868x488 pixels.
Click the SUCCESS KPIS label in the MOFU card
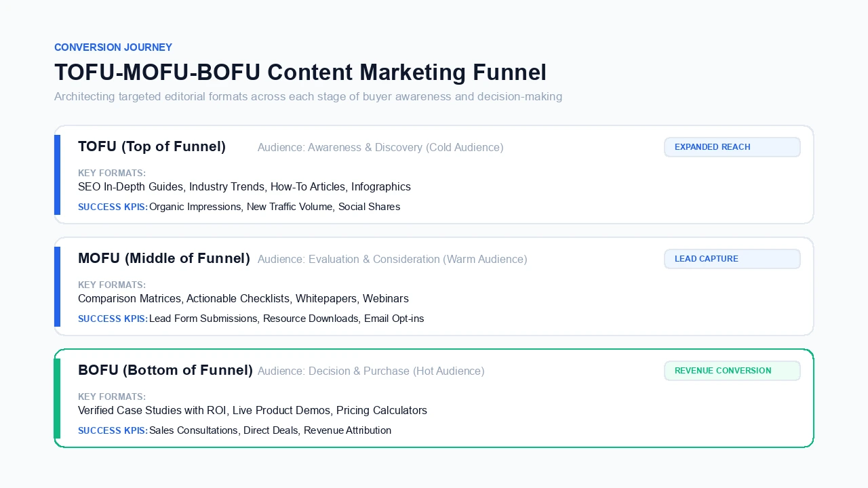[x=113, y=319]
